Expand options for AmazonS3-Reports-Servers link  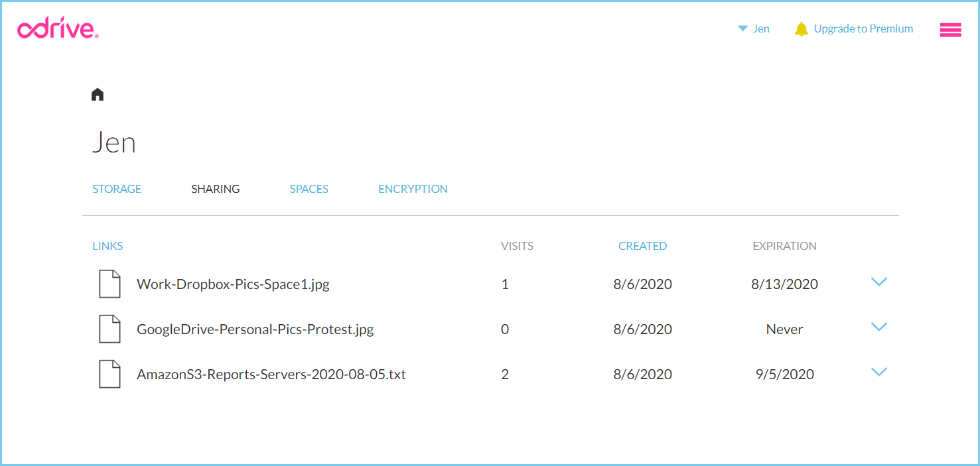coord(878,372)
